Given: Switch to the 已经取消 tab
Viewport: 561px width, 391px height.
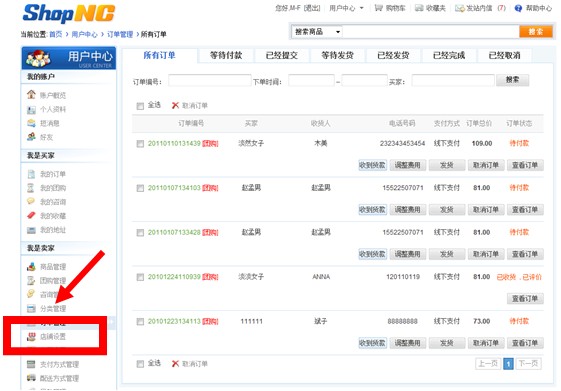Looking at the screenshot, I should point(504,55).
